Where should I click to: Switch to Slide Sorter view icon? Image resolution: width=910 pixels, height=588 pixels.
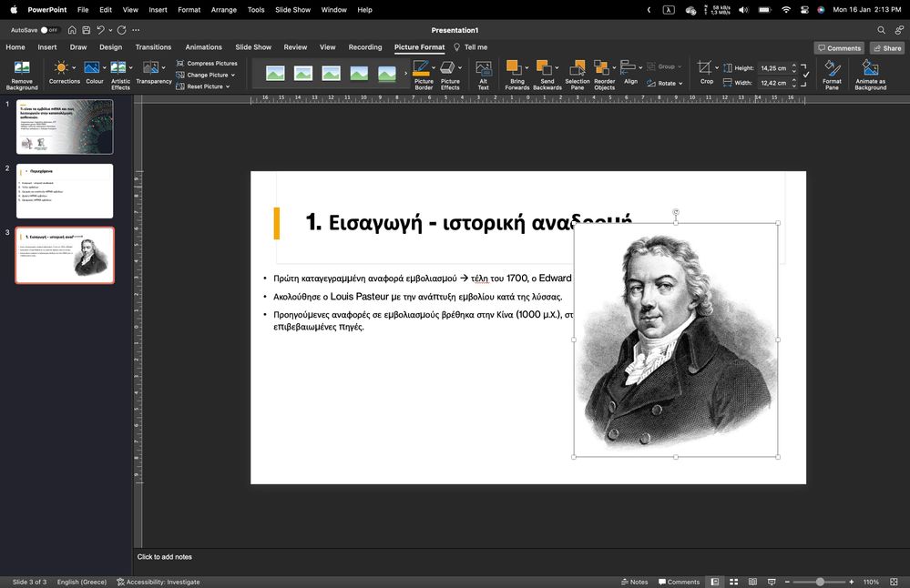(733, 582)
